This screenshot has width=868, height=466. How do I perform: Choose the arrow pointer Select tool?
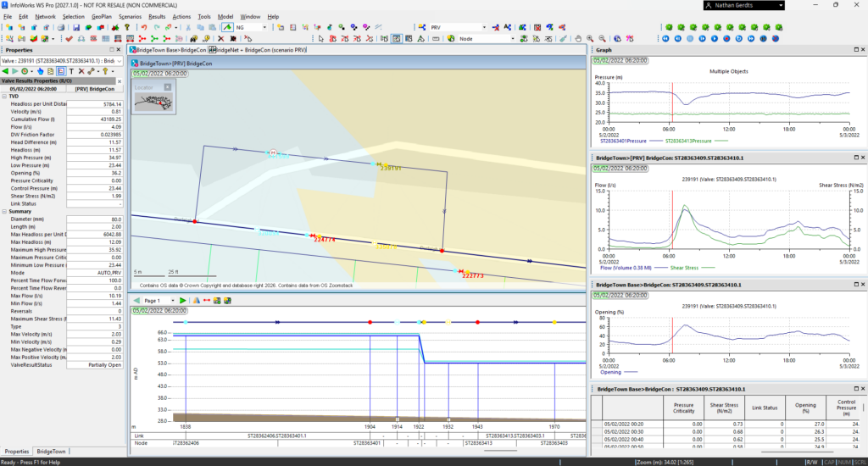[x=321, y=39]
